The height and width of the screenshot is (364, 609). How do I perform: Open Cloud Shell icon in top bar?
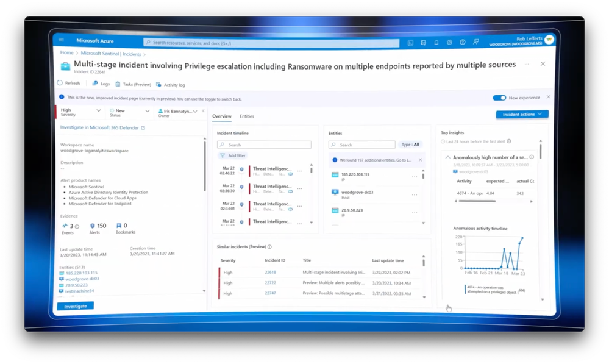[410, 43]
